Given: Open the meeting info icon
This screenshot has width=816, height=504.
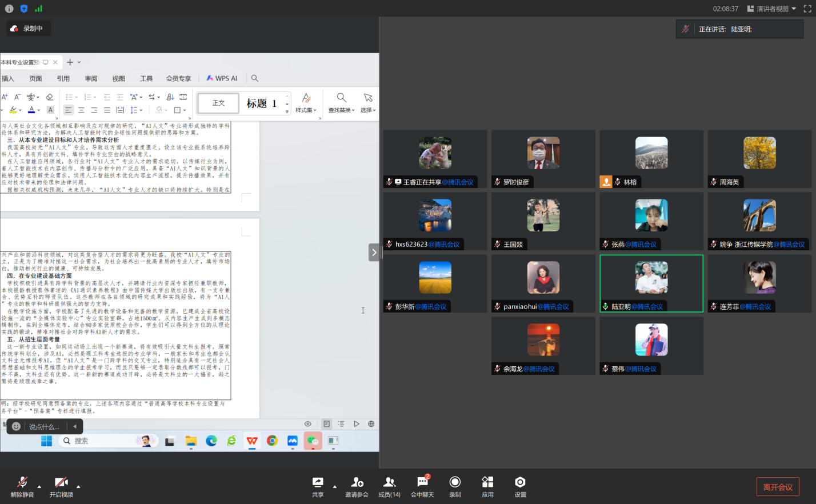Looking at the screenshot, I should point(9,9).
